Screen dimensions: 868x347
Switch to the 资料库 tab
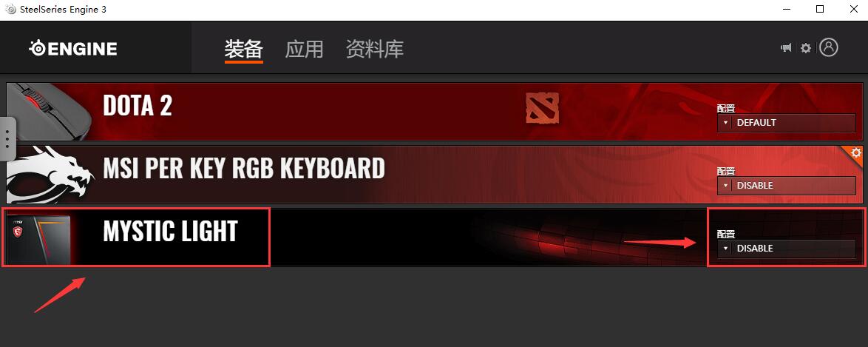pyautogui.click(x=375, y=50)
